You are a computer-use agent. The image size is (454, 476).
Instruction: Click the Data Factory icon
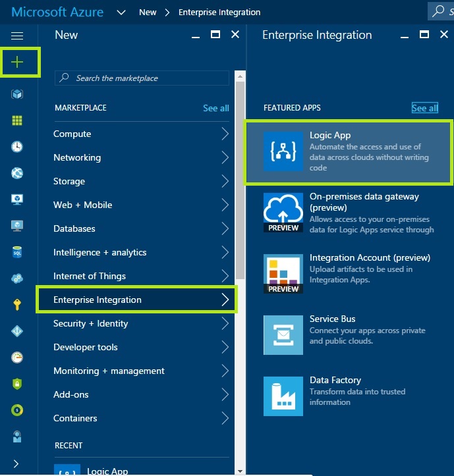[283, 396]
